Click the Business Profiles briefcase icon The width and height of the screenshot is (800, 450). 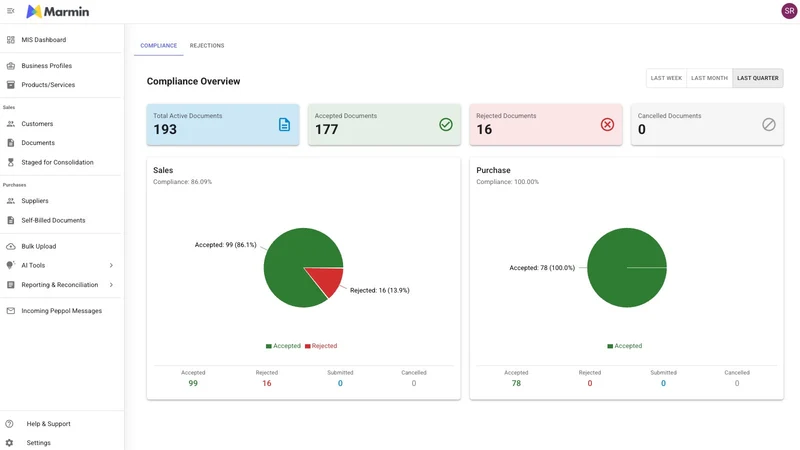pyautogui.click(x=11, y=66)
